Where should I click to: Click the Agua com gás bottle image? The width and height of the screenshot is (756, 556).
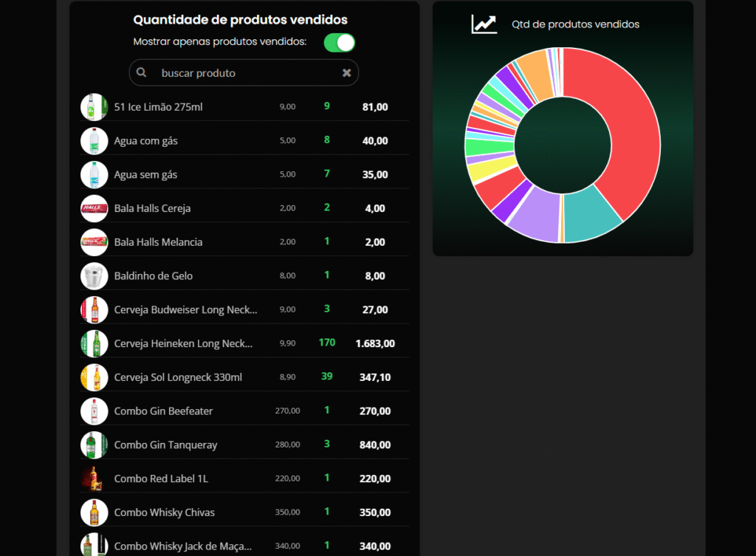click(94, 141)
